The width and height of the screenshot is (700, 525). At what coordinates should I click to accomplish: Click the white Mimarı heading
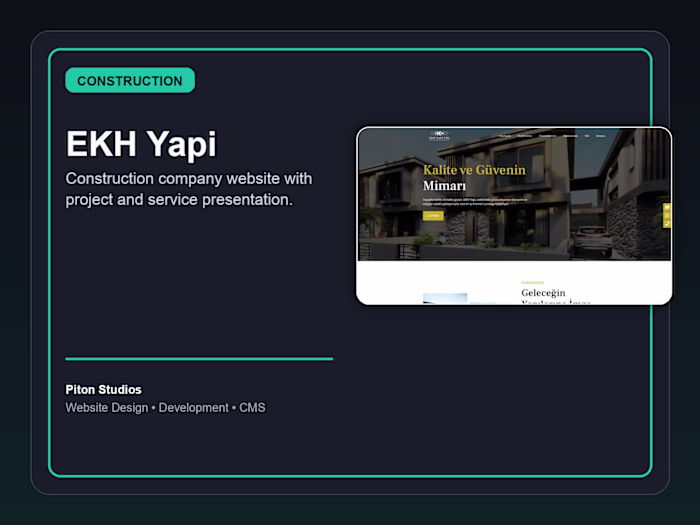click(444, 186)
